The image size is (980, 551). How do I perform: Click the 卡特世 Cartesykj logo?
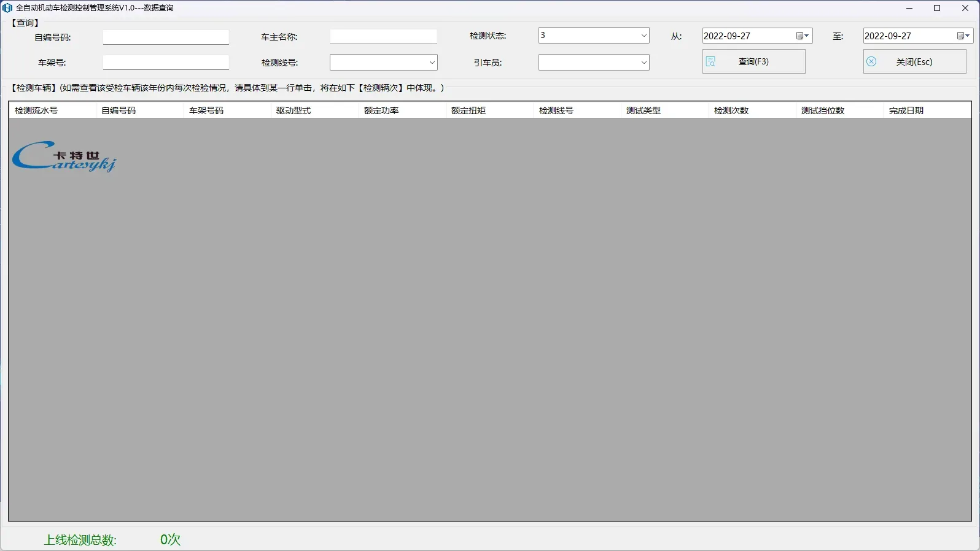(64, 157)
